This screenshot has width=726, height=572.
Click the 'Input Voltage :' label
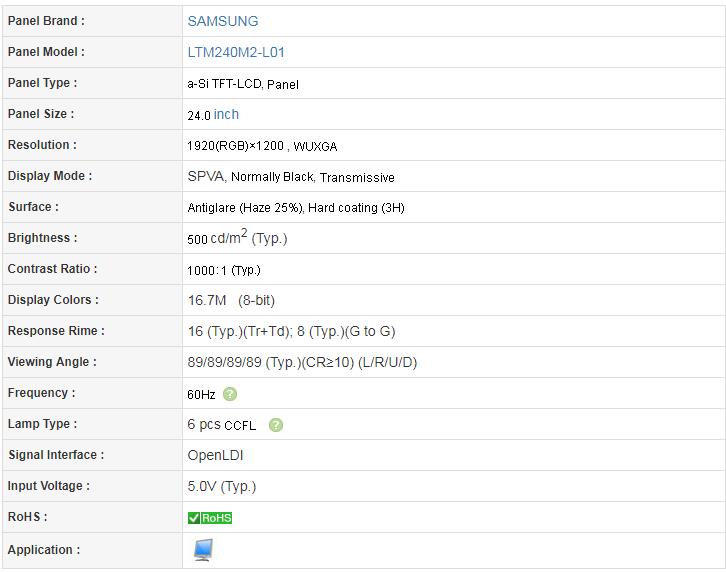[x=49, y=486]
